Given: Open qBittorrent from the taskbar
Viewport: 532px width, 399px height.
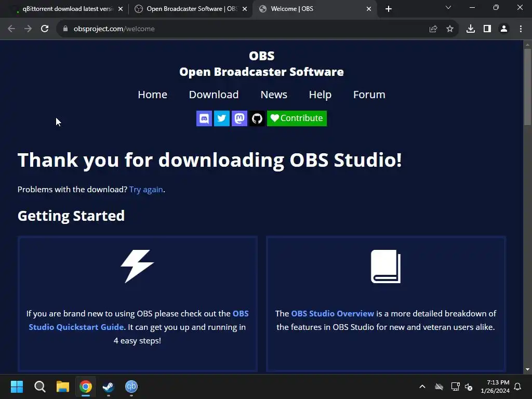Looking at the screenshot, I should pyautogui.click(x=131, y=387).
